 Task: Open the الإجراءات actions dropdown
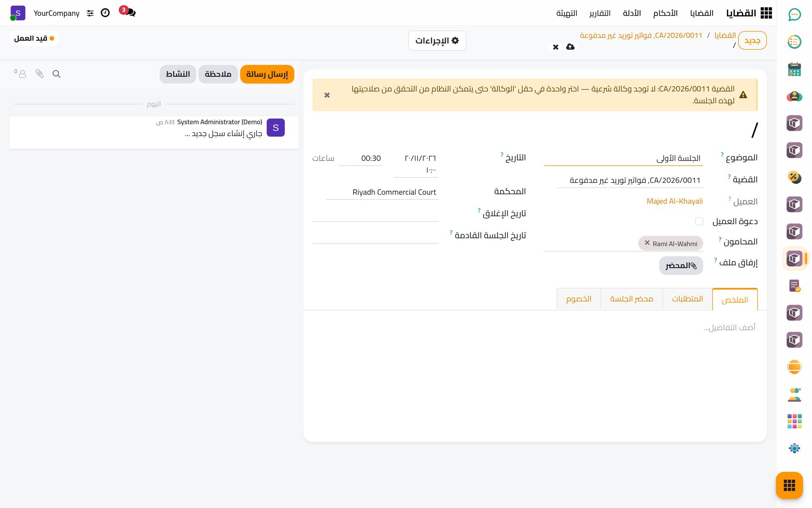coord(437,41)
